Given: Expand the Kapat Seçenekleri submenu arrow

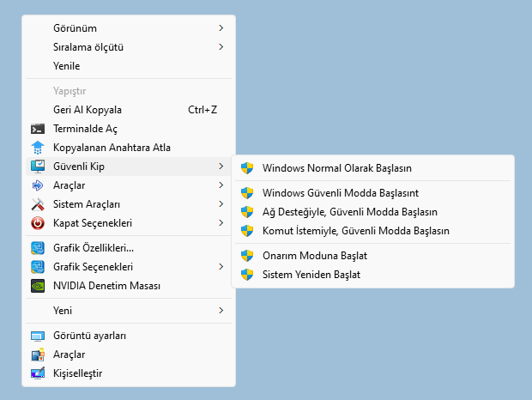Looking at the screenshot, I should pyautogui.click(x=221, y=223).
